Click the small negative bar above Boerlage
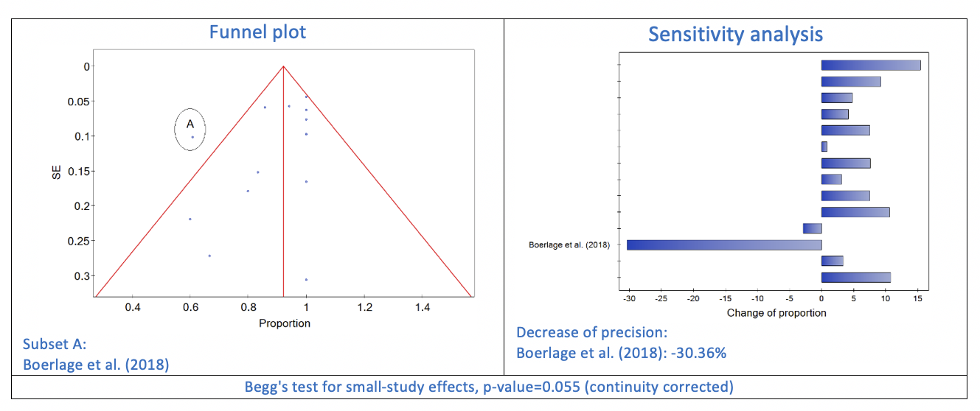980x411 pixels. pos(813,228)
